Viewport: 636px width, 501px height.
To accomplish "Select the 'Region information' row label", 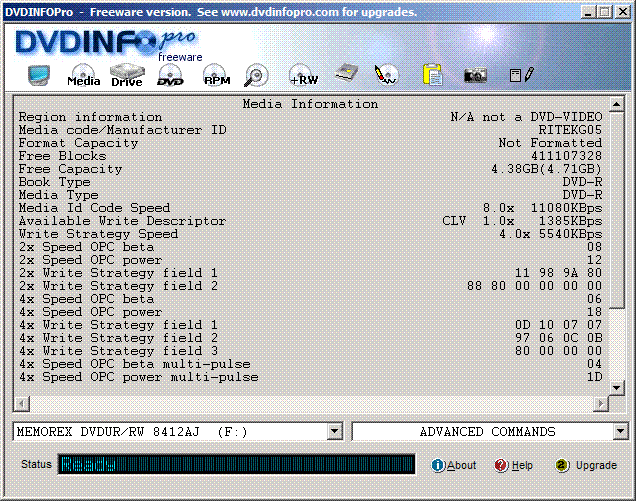I will click(x=90, y=117).
